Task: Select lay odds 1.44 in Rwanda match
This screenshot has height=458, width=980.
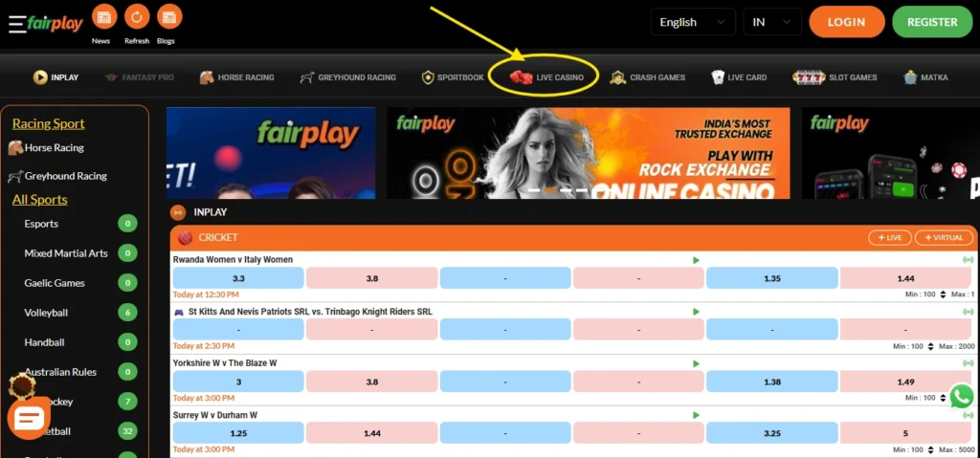Action: click(x=905, y=278)
